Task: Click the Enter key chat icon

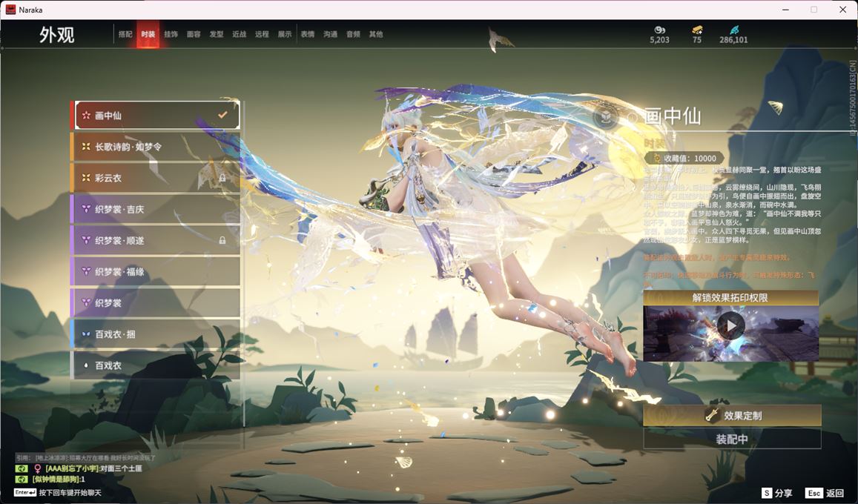Action: tap(25, 493)
